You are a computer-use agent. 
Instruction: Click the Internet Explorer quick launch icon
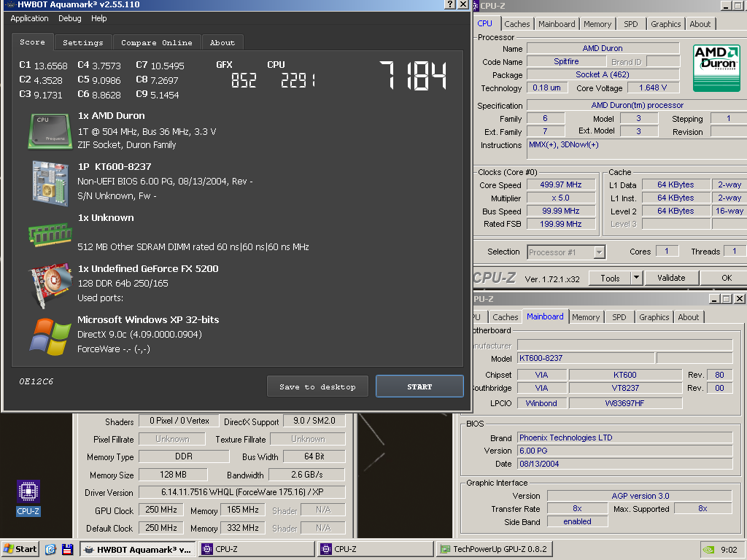point(50,549)
